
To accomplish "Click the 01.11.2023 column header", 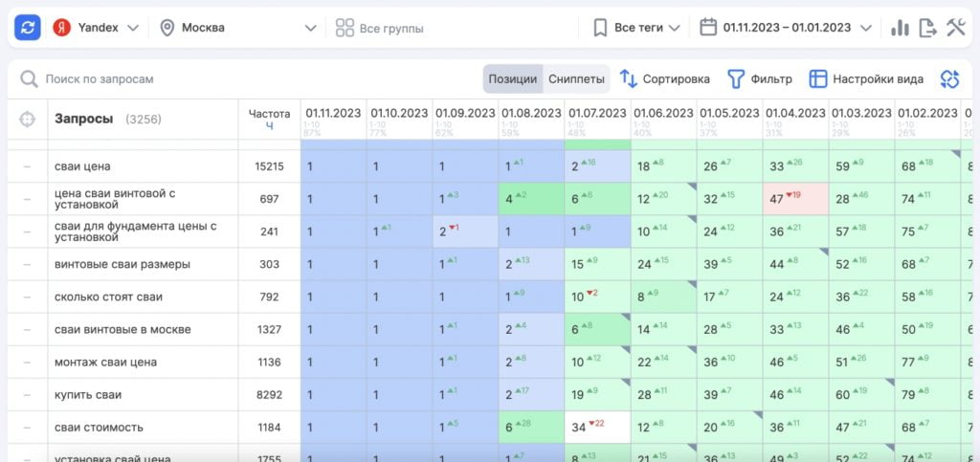I will (333, 113).
